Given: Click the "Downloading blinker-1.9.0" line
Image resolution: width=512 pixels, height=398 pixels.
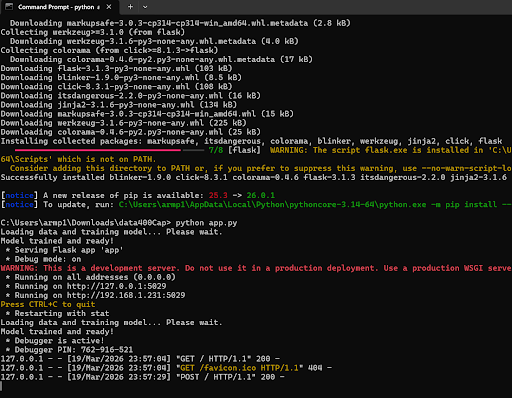Looking at the screenshot, I should [x=121, y=77].
